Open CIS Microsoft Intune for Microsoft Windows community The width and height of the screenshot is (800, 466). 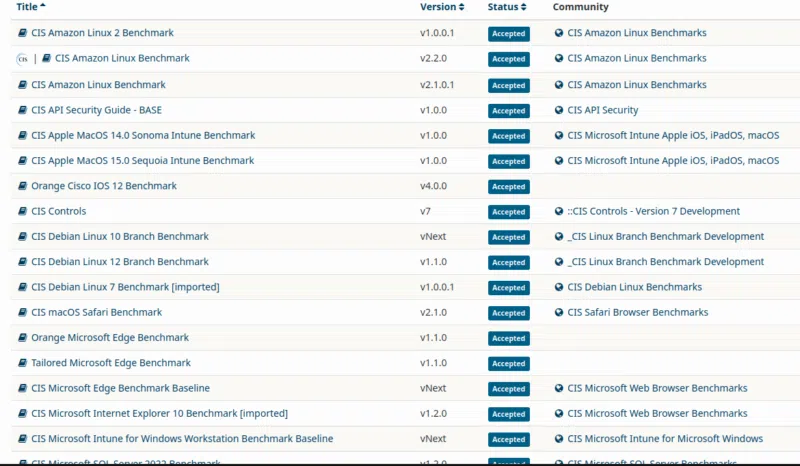tap(665, 438)
